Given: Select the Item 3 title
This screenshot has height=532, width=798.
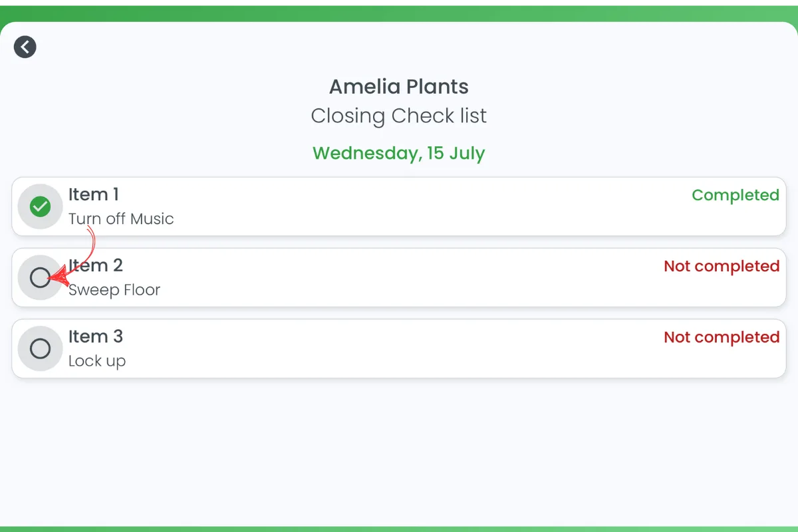Looking at the screenshot, I should [x=96, y=336].
